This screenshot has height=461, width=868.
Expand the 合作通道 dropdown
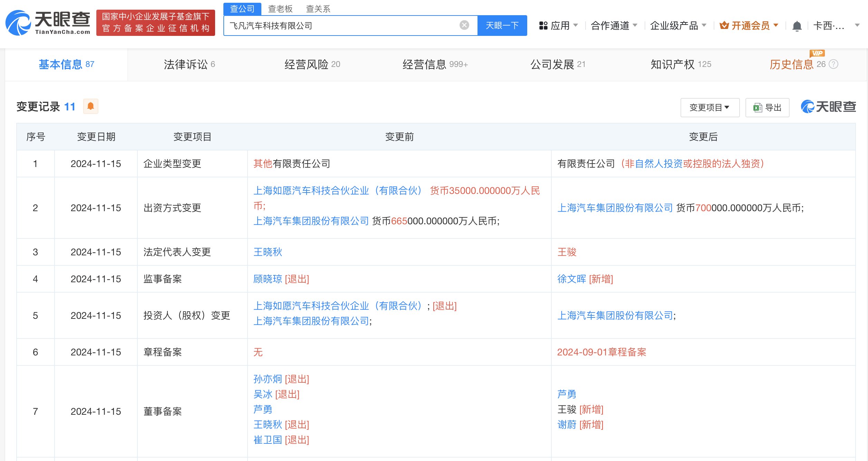tap(635, 25)
